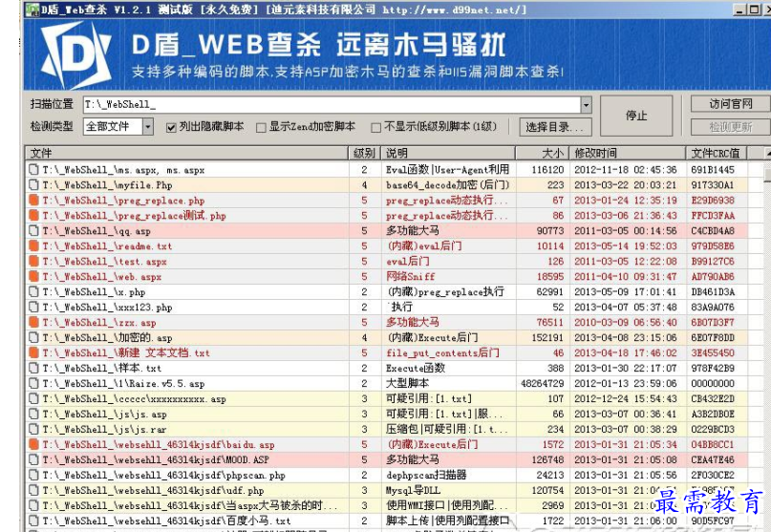Click the red icon of readme.txt row
Viewport: 771px width, 532px height.
pyautogui.click(x=33, y=245)
